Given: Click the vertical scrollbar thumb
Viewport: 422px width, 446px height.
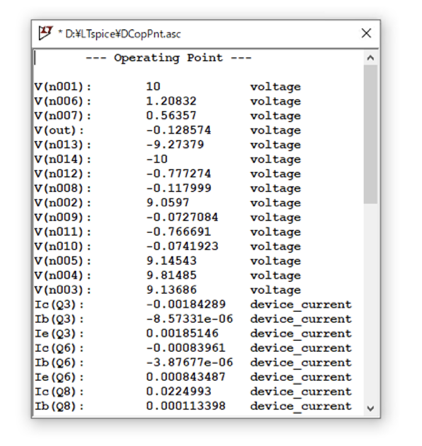Looking at the screenshot, I should [370, 134].
